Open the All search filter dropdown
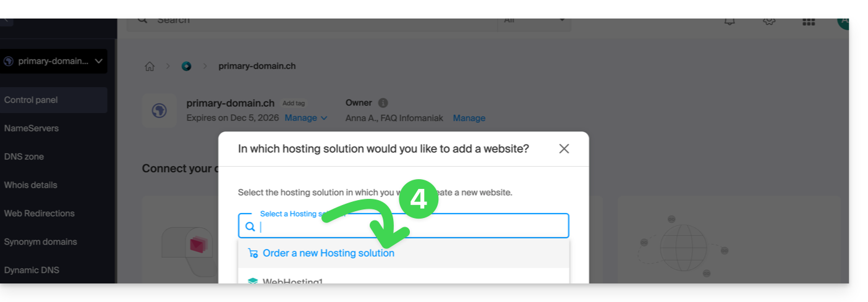 pos(534,21)
